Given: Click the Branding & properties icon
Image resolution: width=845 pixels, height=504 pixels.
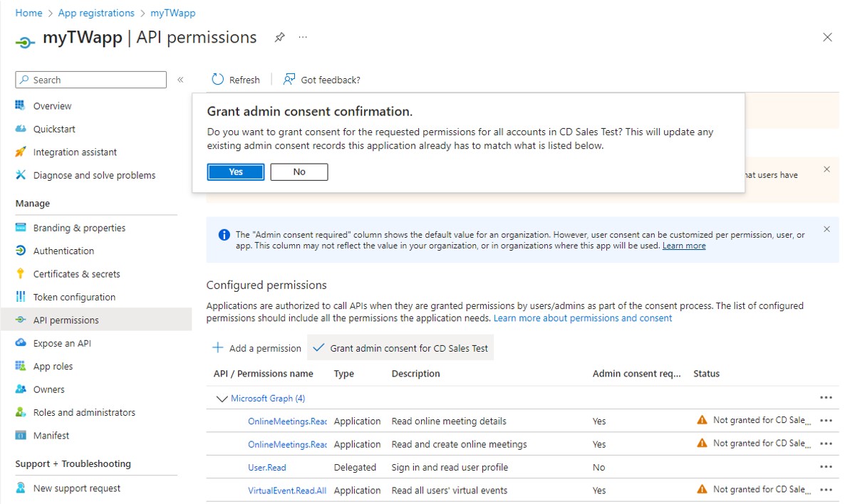Looking at the screenshot, I should pyautogui.click(x=21, y=227).
